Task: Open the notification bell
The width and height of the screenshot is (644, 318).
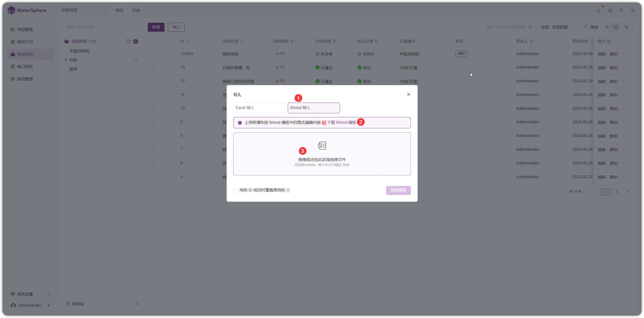Action: [x=599, y=10]
